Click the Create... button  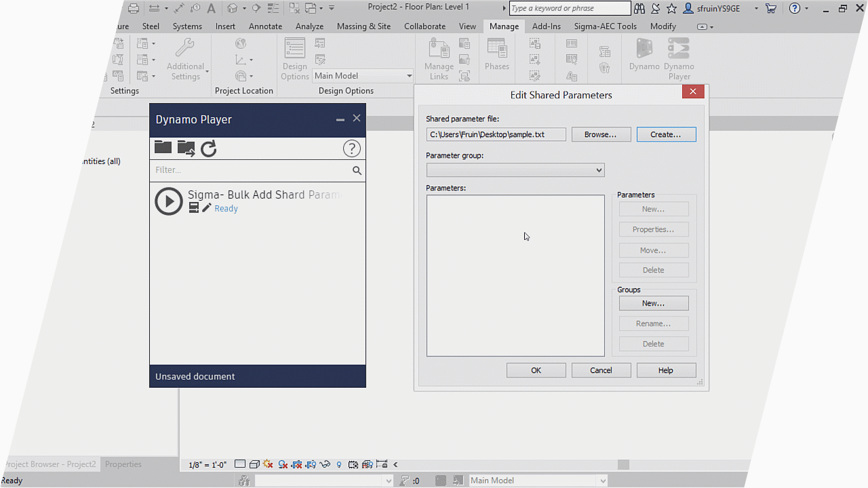click(x=666, y=134)
